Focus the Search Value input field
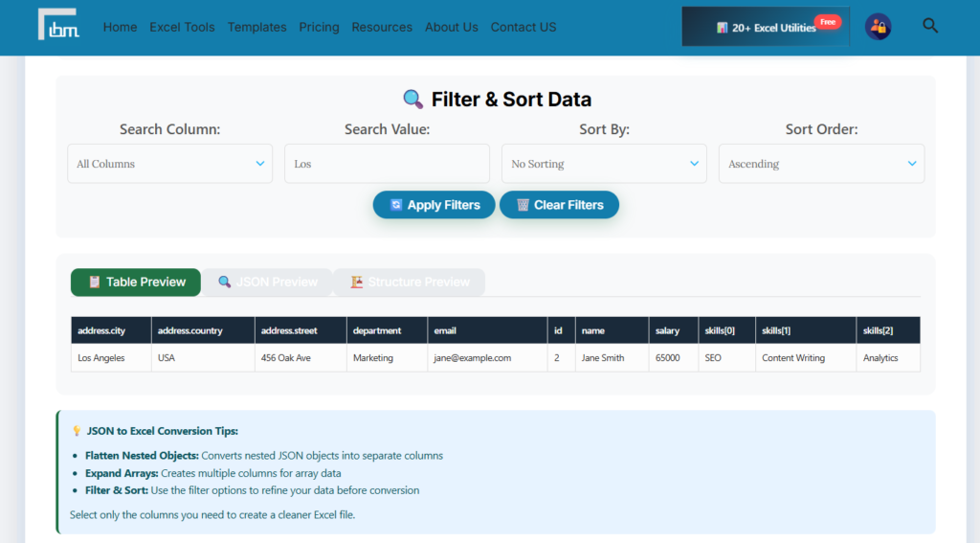The height and width of the screenshot is (543, 980). [387, 164]
